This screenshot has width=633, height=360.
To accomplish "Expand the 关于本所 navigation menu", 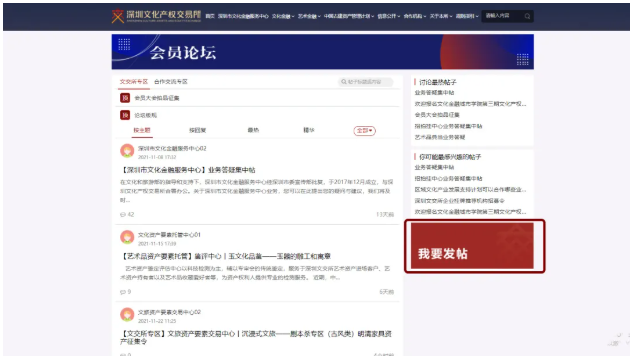I will click(441, 16).
